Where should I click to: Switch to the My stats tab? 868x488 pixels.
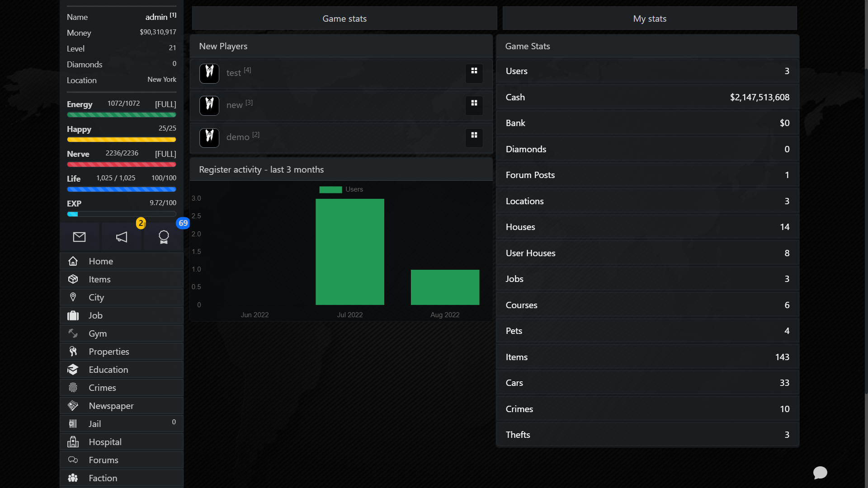tap(650, 19)
